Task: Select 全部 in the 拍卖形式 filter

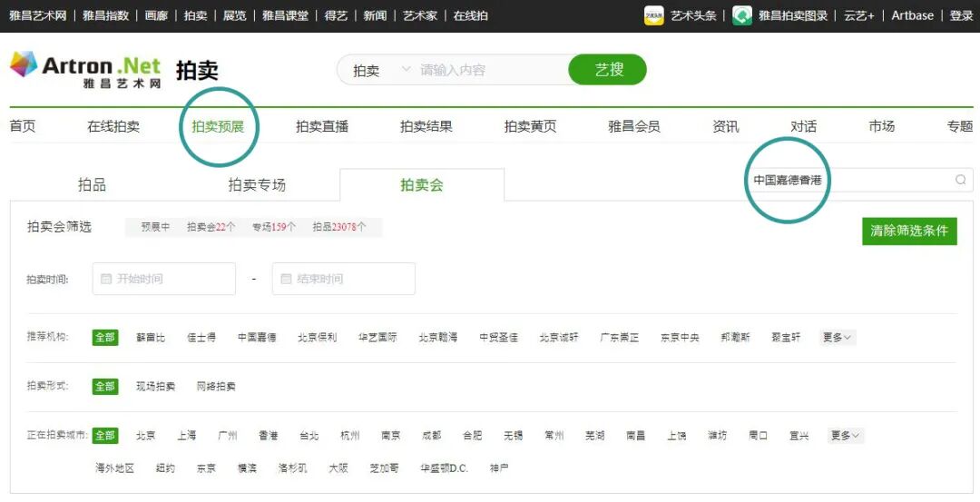Action: coord(105,387)
